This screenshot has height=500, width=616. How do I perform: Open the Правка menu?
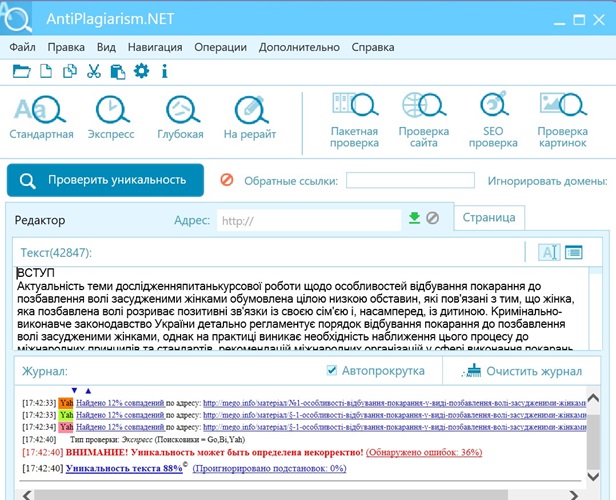[66, 47]
